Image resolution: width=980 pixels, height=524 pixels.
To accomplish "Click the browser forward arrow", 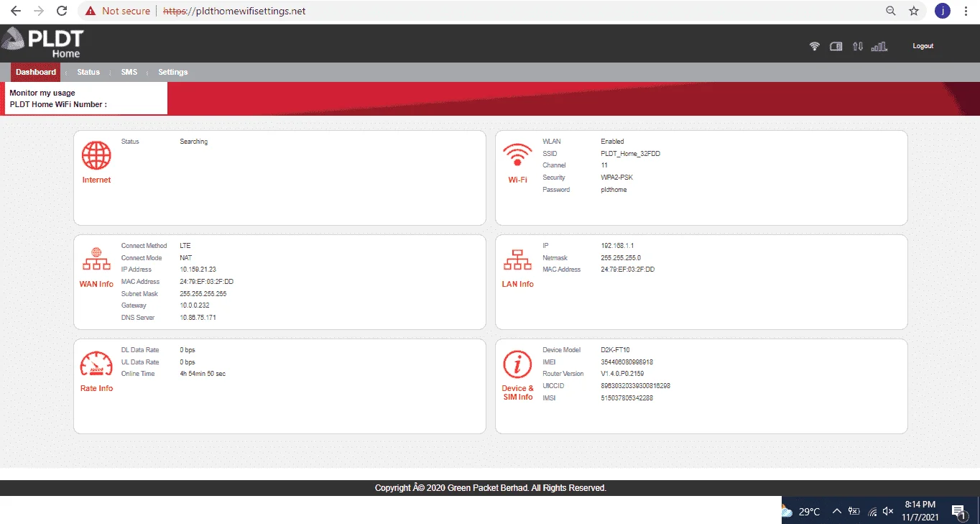I will pos(39,11).
